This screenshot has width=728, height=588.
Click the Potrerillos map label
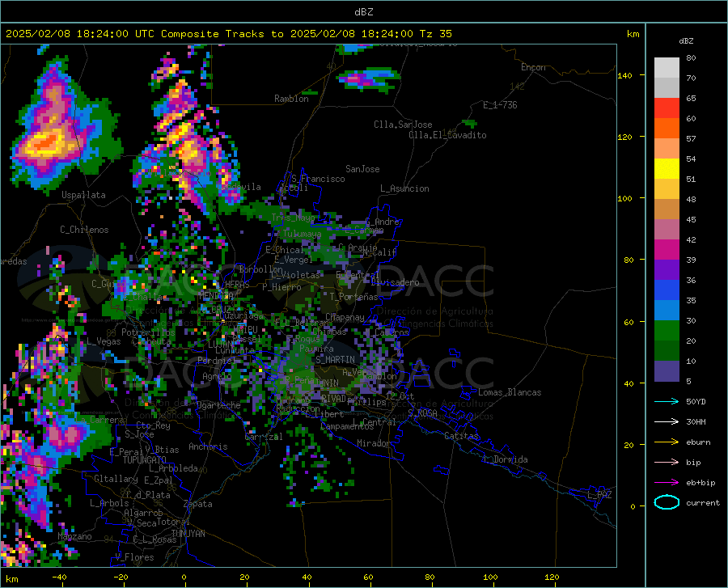[148, 332]
